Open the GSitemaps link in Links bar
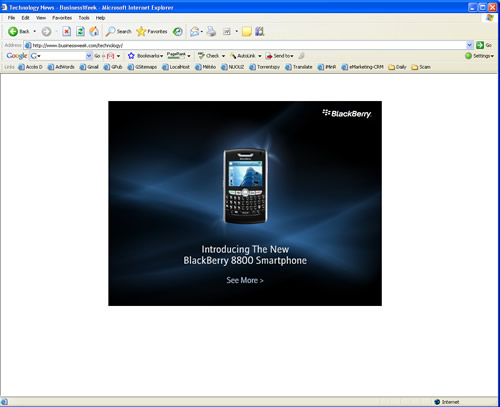Screen dimensions: 500x407 (x=142, y=67)
